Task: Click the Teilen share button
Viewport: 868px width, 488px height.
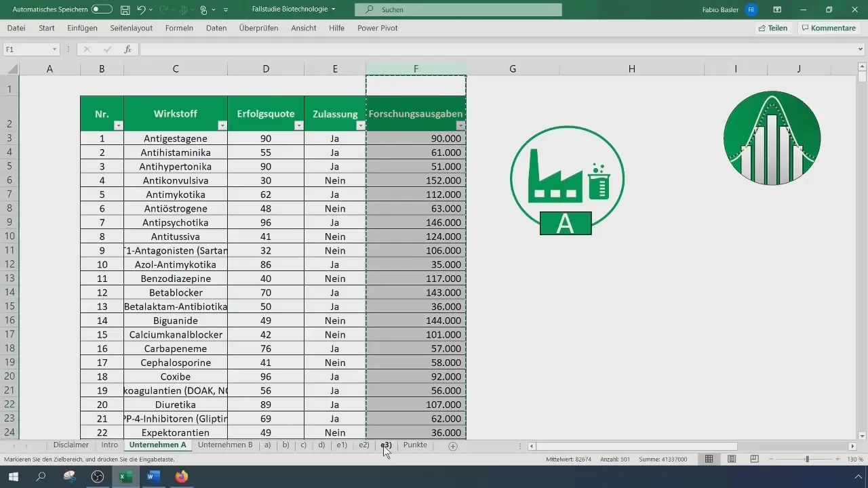Action: (x=773, y=28)
